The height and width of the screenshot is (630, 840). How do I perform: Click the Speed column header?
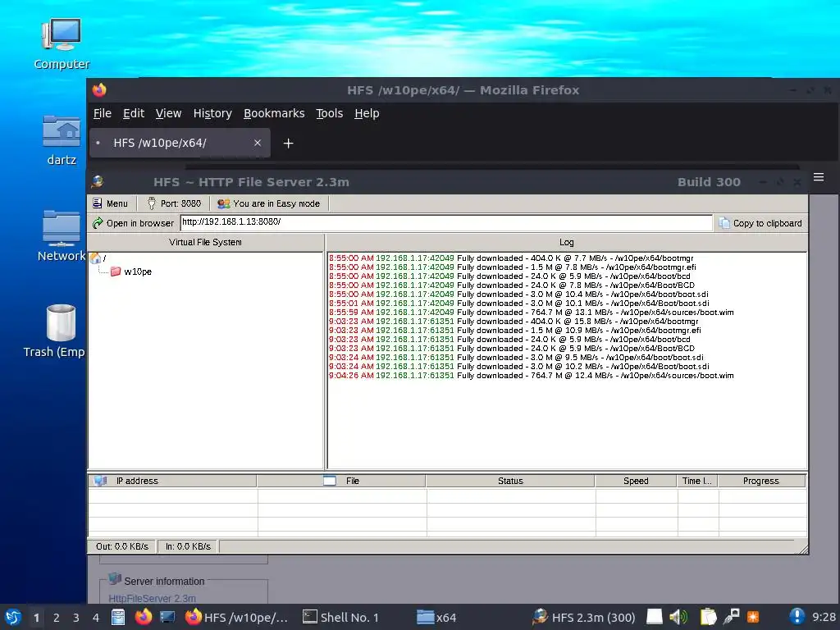[636, 481]
